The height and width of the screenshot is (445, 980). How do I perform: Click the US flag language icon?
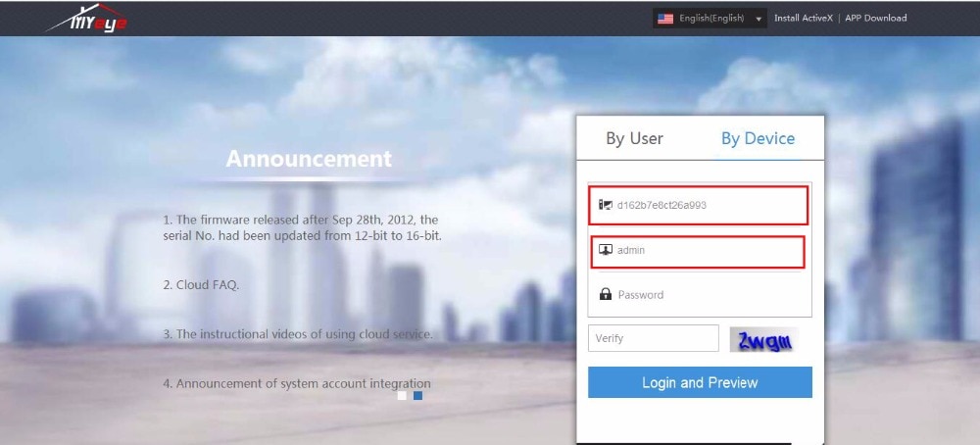(665, 19)
